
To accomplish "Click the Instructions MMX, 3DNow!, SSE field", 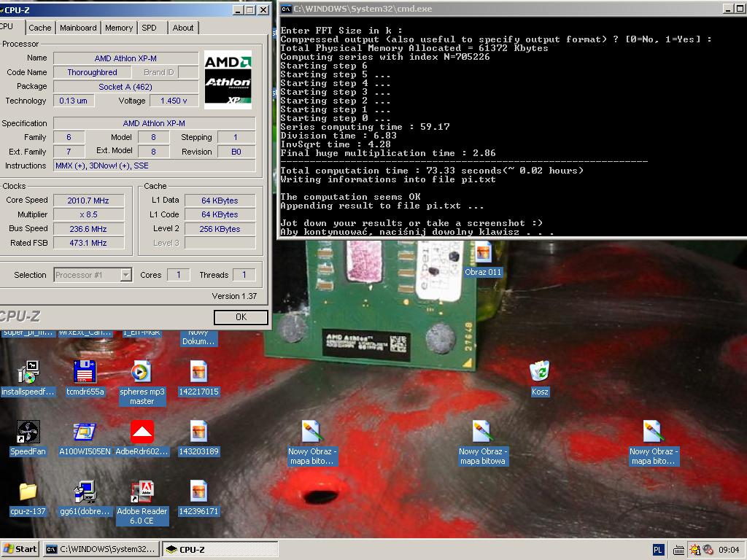I will tap(155, 166).
